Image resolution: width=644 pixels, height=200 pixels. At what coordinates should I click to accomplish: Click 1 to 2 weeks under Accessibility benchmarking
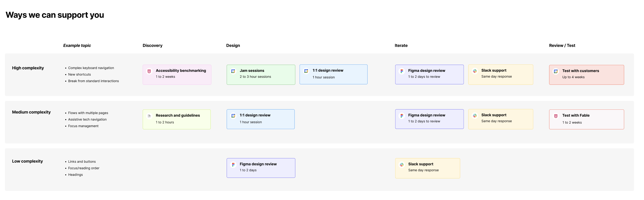tap(165, 77)
